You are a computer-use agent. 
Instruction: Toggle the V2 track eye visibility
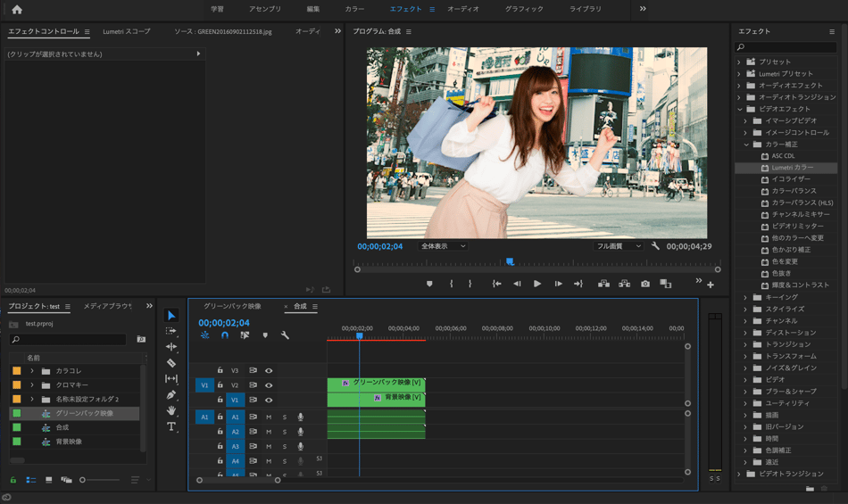coord(269,385)
